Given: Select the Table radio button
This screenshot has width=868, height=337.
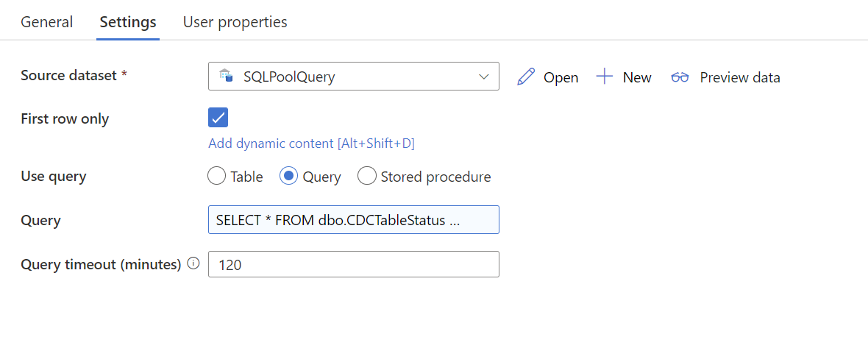Looking at the screenshot, I should point(216,177).
